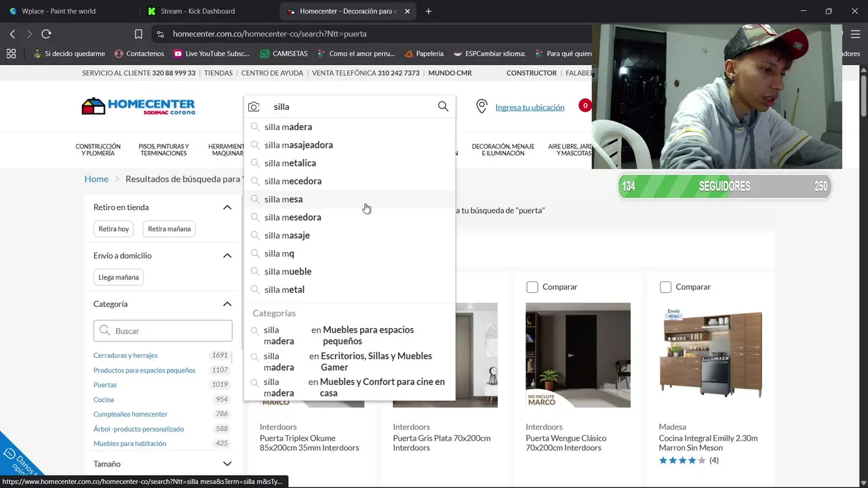Click Ingresa tu ubicación link
Screen dimensions: 868x488
tap(530, 107)
